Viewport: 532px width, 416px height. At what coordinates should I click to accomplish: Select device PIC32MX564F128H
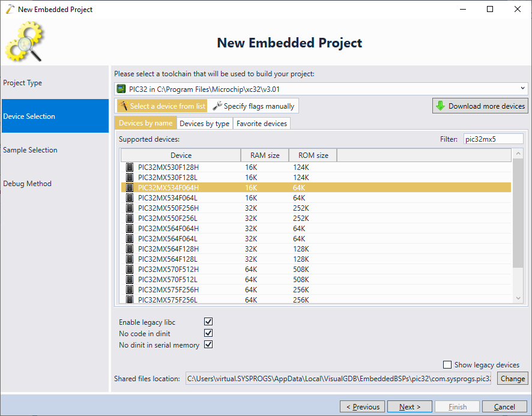click(316, 249)
